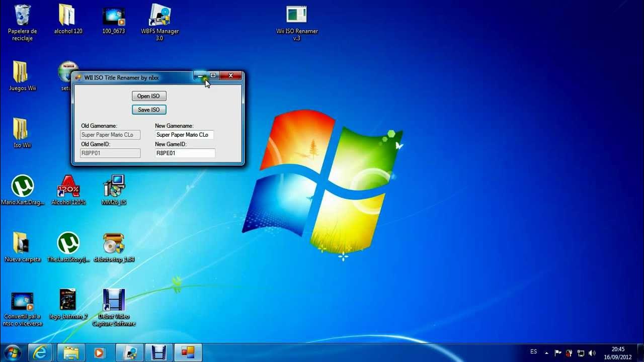This screenshot has height=362, width=644.
Task: Click the Old GameID read-only field
Action: click(x=110, y=153)
